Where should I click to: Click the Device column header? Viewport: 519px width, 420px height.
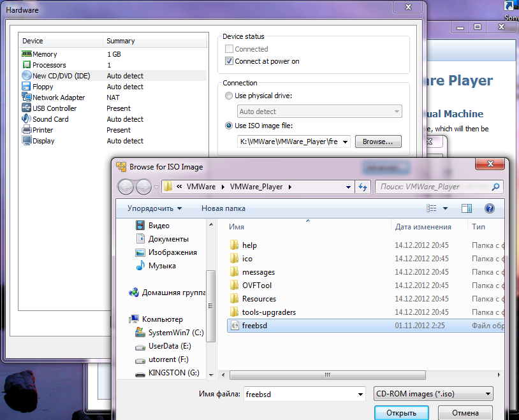point(61,41)
